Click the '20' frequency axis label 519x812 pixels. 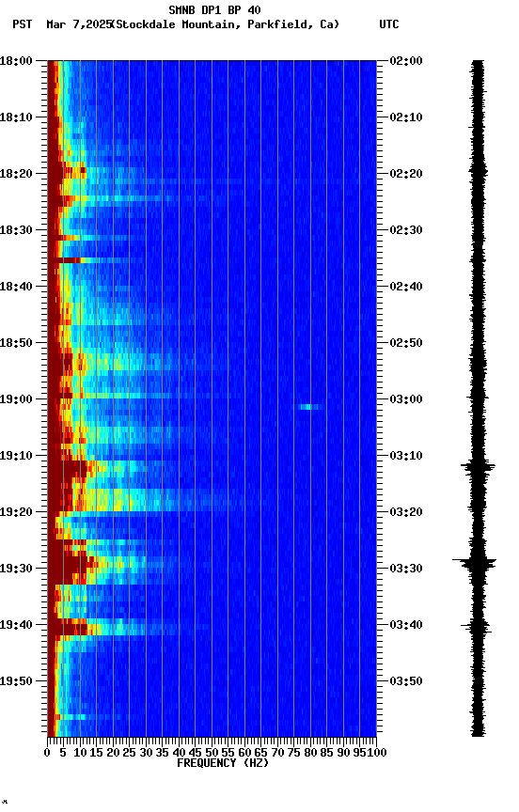click(x=113, y=753)
